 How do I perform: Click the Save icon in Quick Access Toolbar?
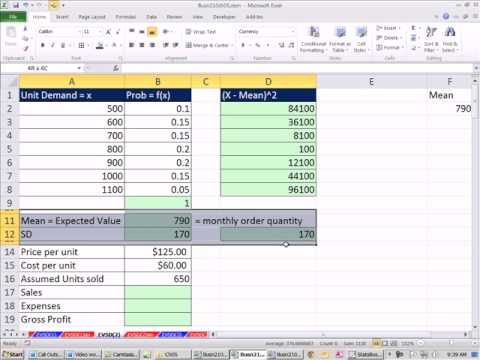point(15,5)
